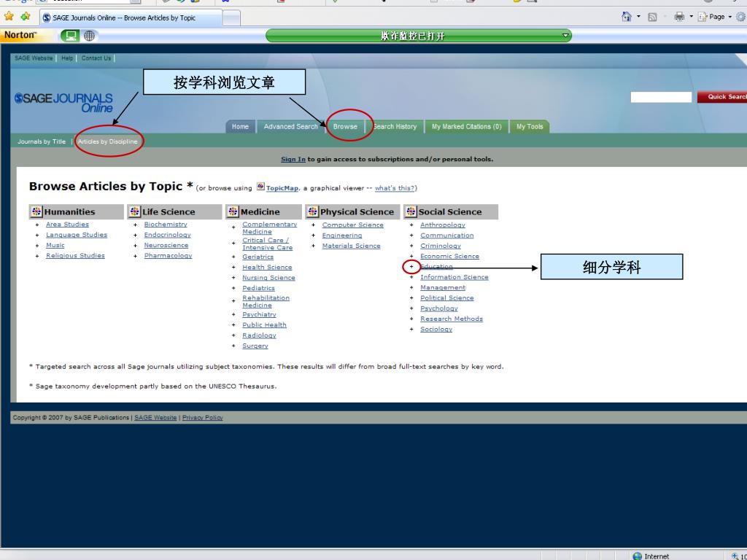
Task: Select the Browse tab
Action: tap(345, 126)
